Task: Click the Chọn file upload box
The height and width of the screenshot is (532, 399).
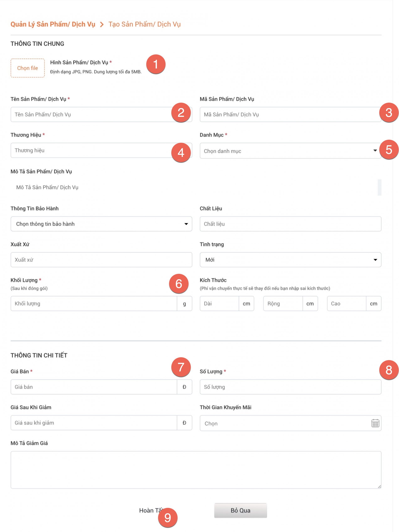Action: [27, 68]
